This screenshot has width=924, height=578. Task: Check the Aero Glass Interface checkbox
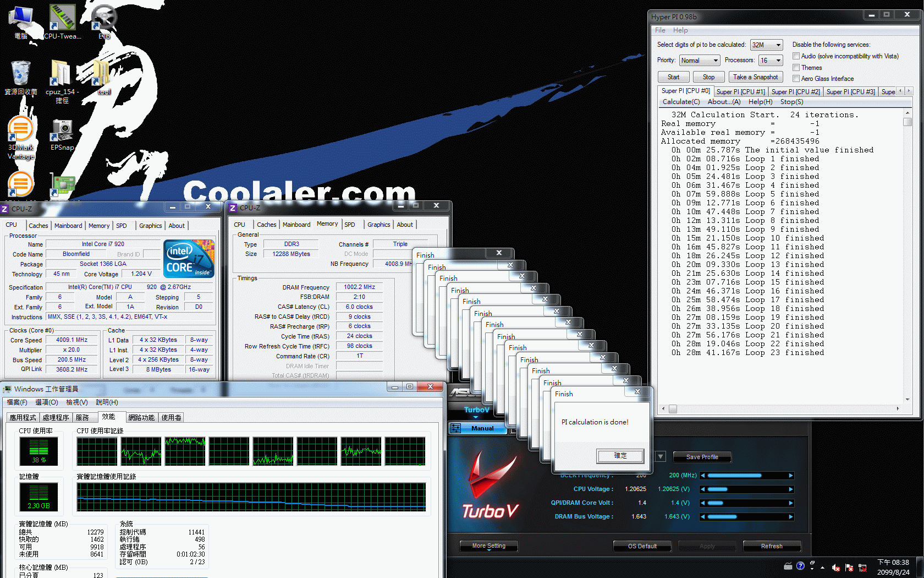(x=796, y=79)
